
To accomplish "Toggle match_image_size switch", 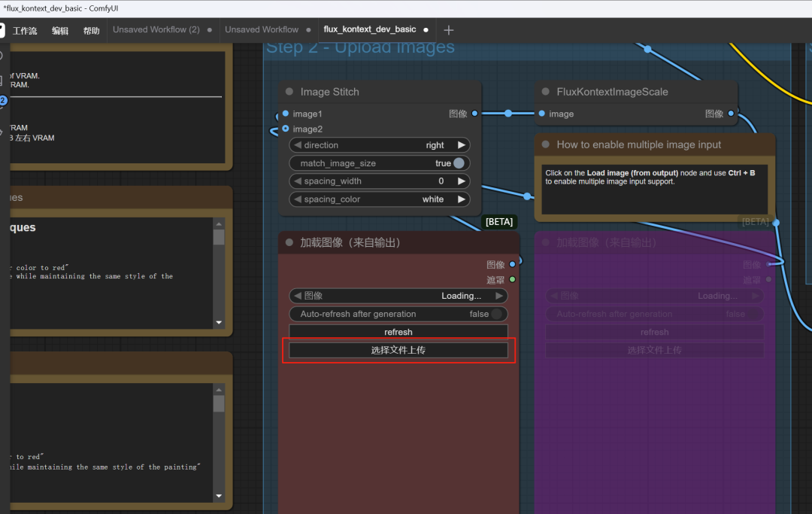I will [459, 163].
